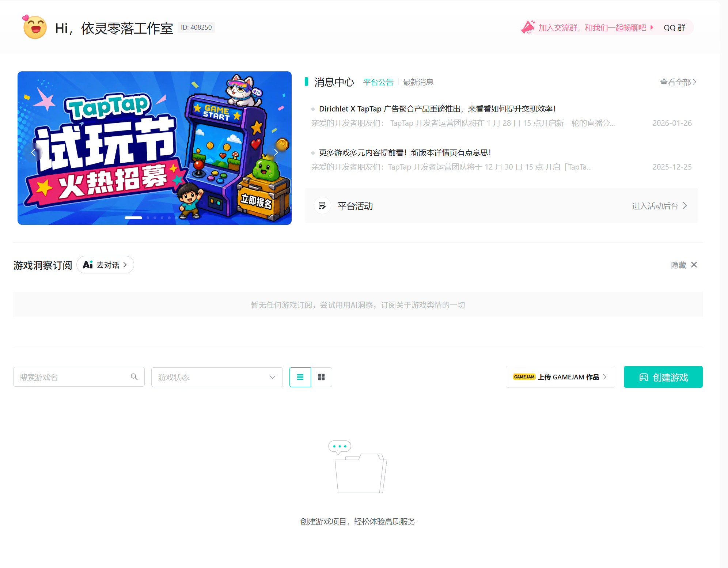Click the 2026-01-26 date
This screenshot has width=728, height=568.
[x=672, y=123]
